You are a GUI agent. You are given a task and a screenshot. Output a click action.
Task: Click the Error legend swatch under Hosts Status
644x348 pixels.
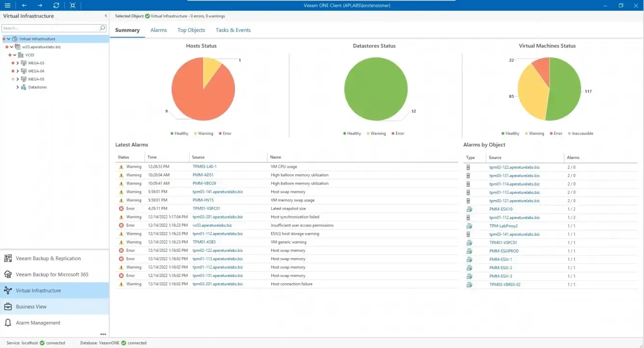tap(220, 133)
